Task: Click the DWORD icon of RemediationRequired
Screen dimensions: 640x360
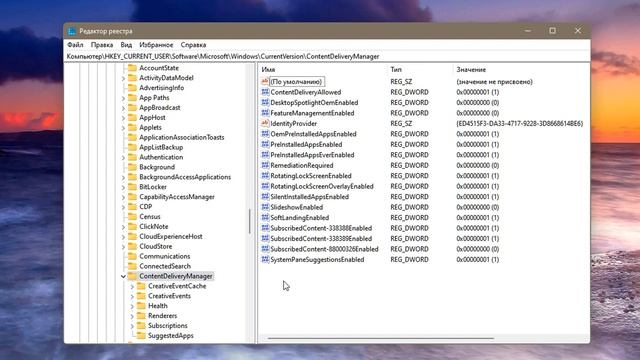Action: (265, 165)
